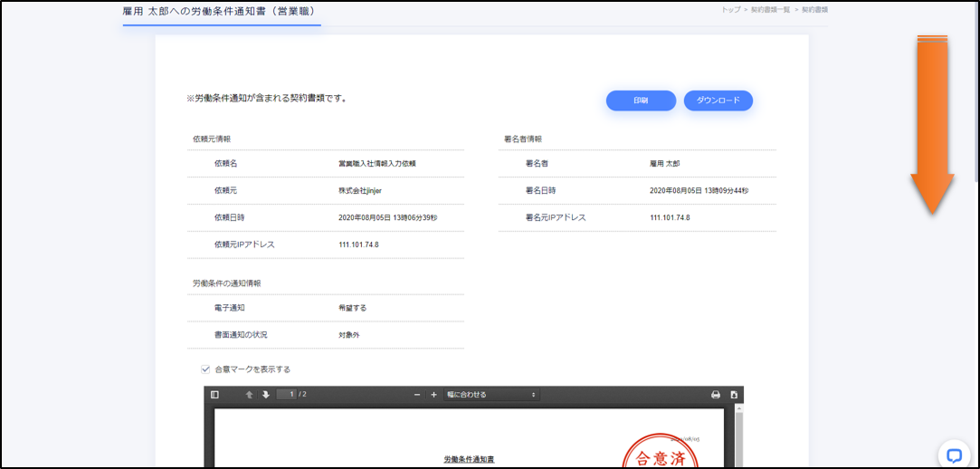Go to previous PDF page arrow
Screen dimensions: 980x469
click(250, 395)
